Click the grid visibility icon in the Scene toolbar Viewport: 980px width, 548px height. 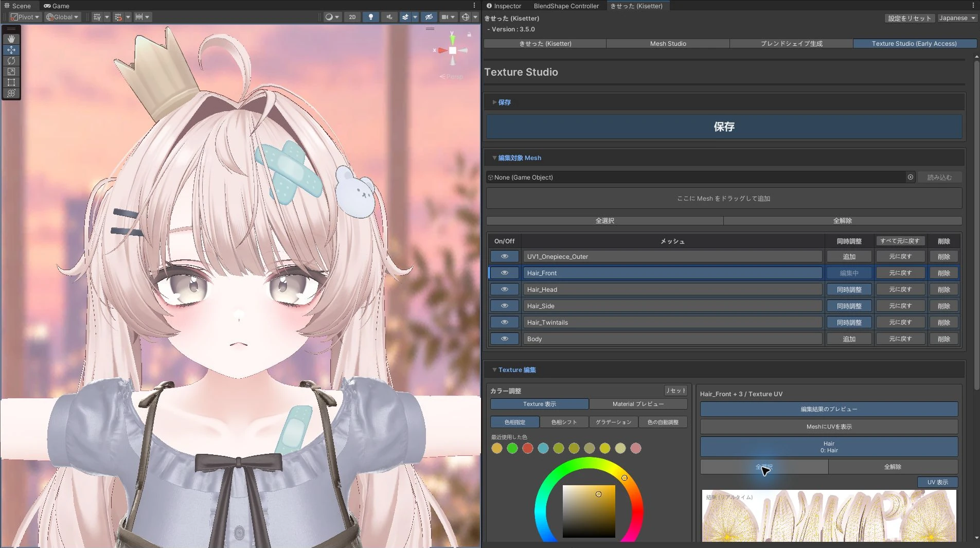coord(97,17)
